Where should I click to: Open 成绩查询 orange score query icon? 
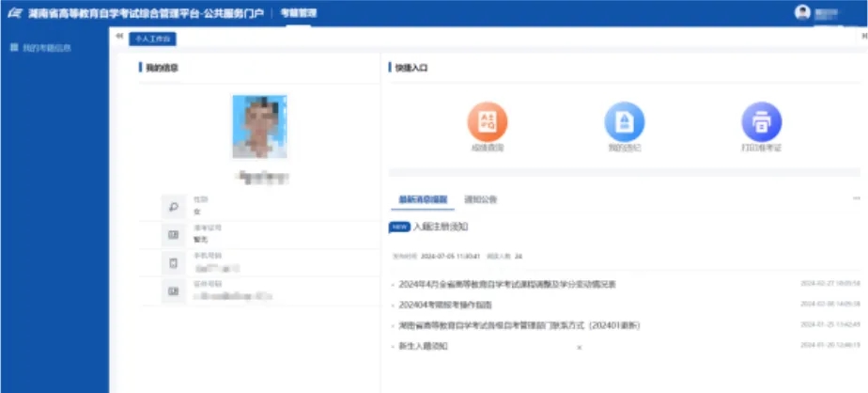(x=487, y=122)
